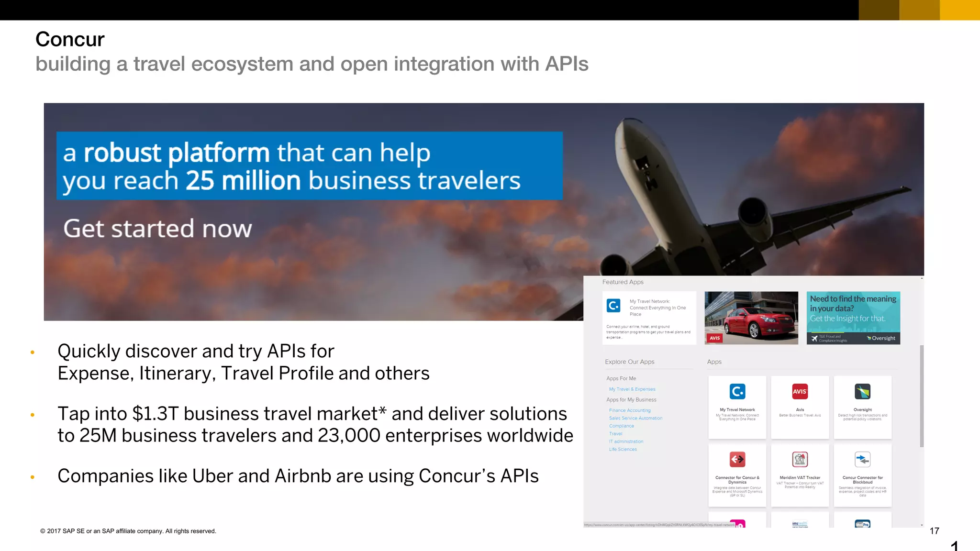Click the pink app icon in bottom row
The image size is (980, 551).
pos(737,524)
